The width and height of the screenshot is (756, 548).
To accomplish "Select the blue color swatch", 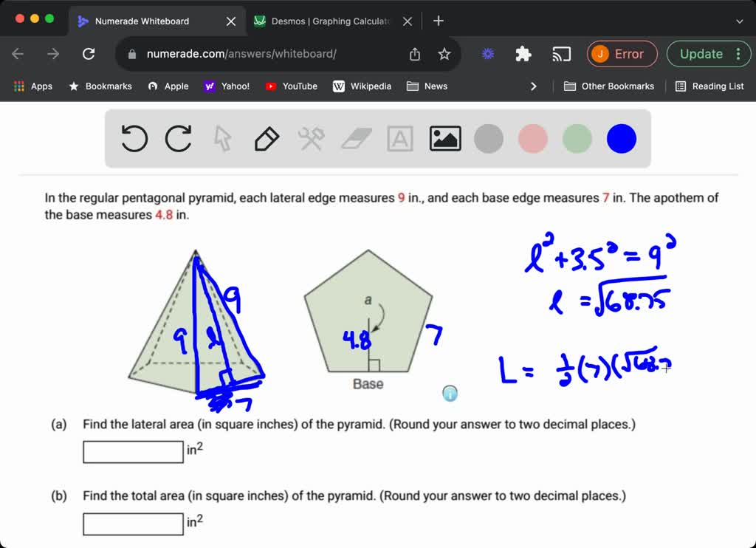I will 621,138.
